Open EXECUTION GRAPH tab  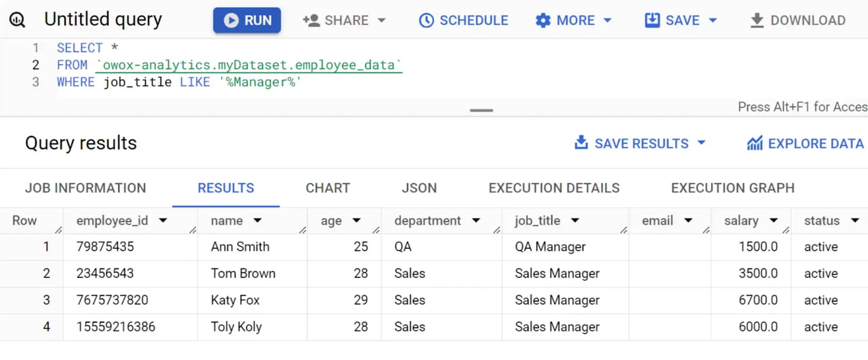(x=733, y=188)
